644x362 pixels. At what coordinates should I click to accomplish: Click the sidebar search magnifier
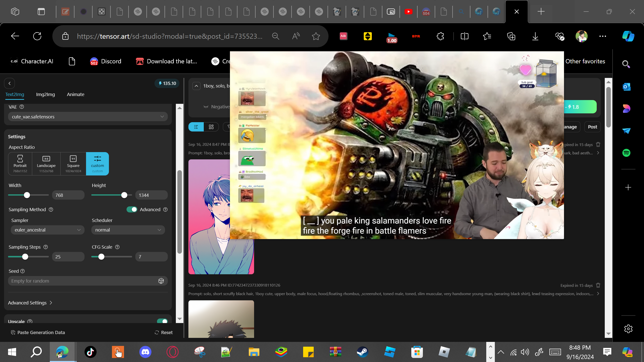tap(626, 64)
